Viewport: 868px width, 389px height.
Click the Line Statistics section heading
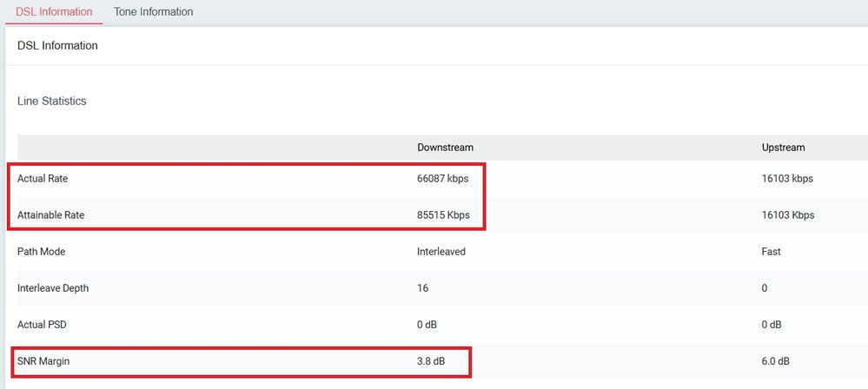point(52,102)
